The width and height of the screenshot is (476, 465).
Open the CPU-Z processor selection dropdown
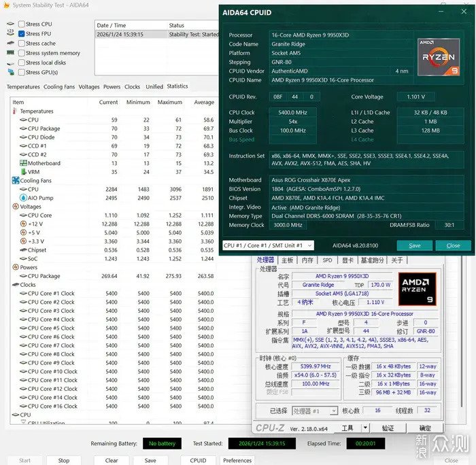315,411
